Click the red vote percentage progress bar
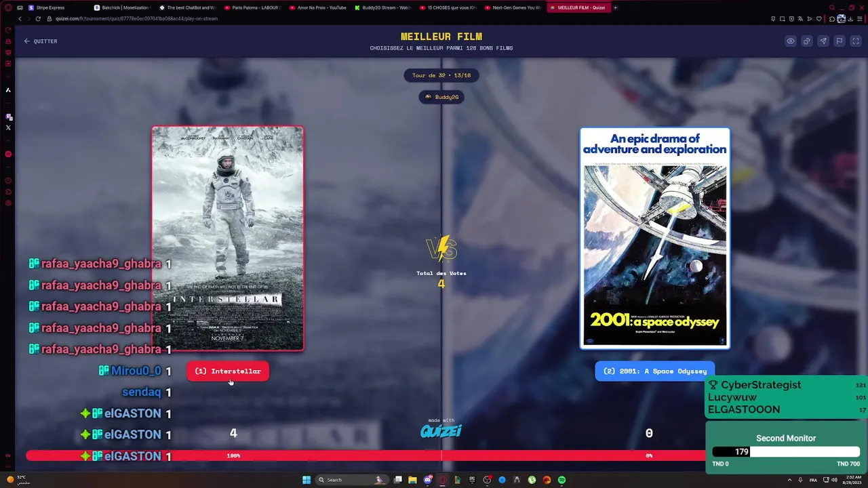Screen dimensions: 868x488 click(x=366, y=455)
